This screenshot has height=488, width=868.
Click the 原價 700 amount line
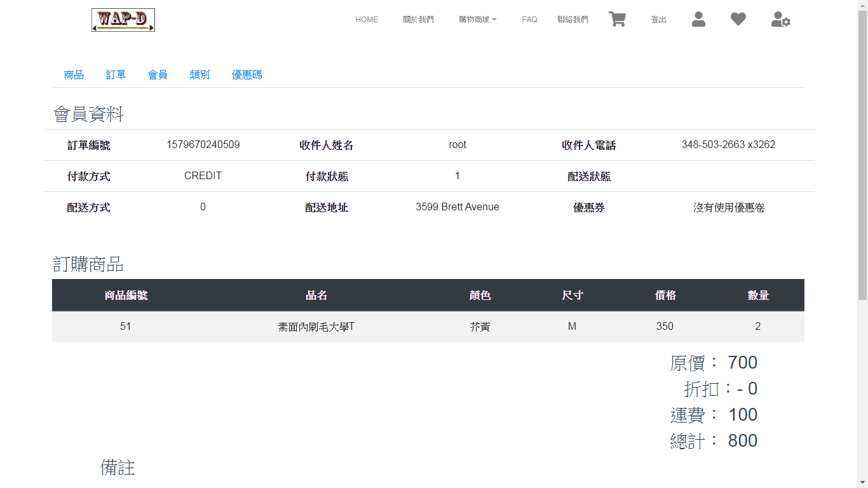tap(714, 363)
